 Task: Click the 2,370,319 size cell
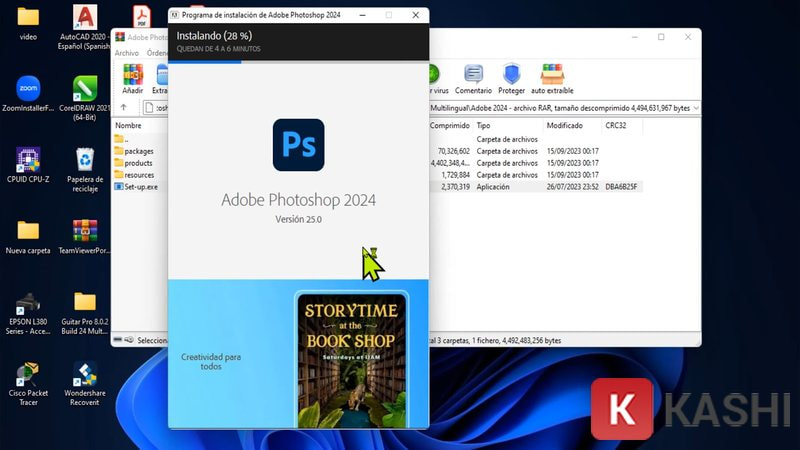click(x=456, y=187)
